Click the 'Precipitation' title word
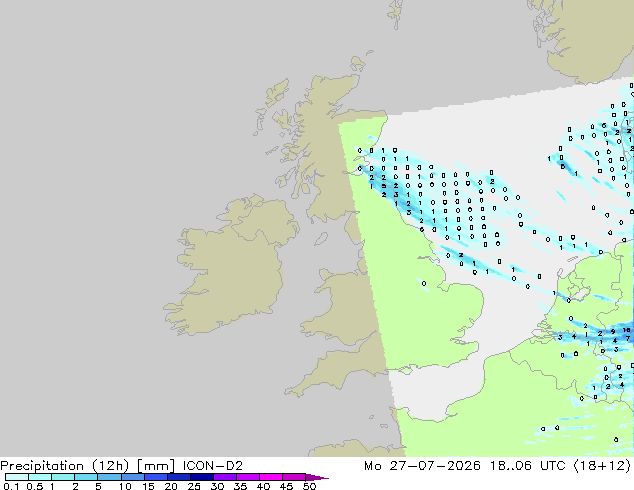The width and height of the screenshot is (634, 490). pos(42,466)
